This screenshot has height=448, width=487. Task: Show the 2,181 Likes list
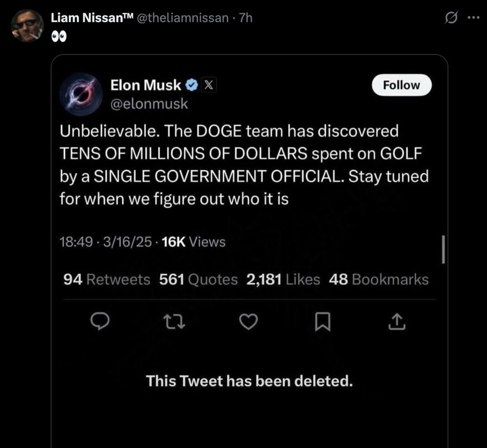(x=283, y=280)
